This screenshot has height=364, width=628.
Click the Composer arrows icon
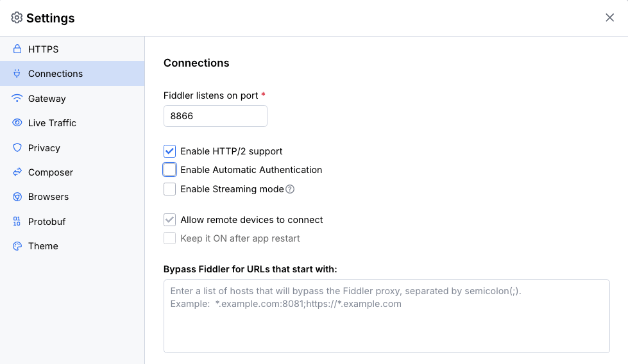[17, 172]
